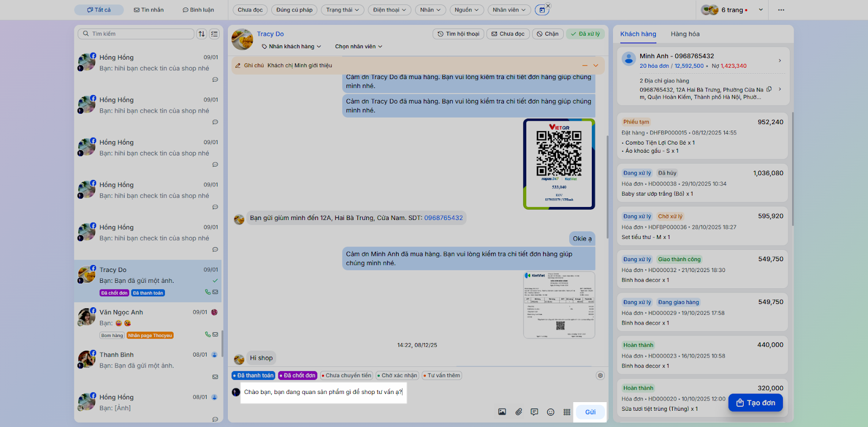Toggle the Chưa đọc filter chip
Viewport: 868px width, 427px height.
coord(250,10)
